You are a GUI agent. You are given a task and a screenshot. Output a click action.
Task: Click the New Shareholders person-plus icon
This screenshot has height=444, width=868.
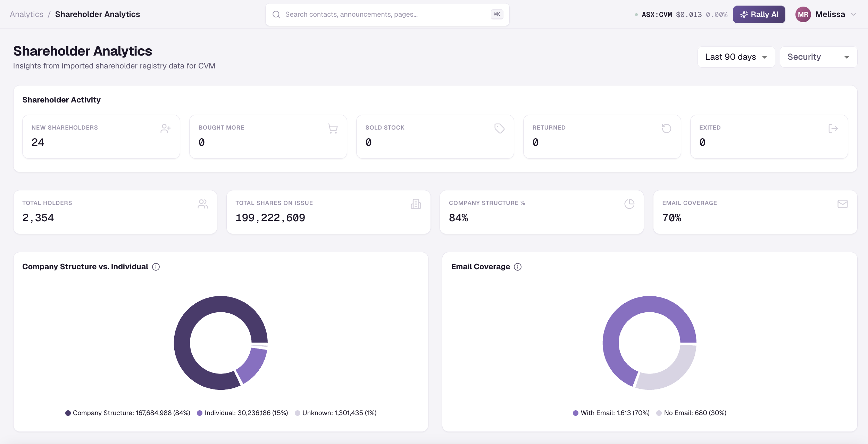point(166,129)
